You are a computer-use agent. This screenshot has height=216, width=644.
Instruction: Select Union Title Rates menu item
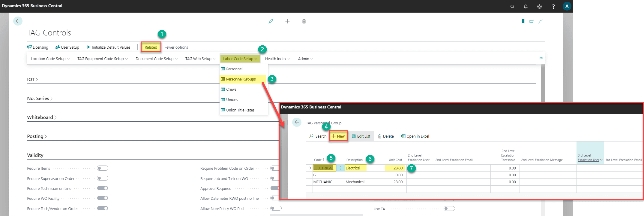point(244,110)
